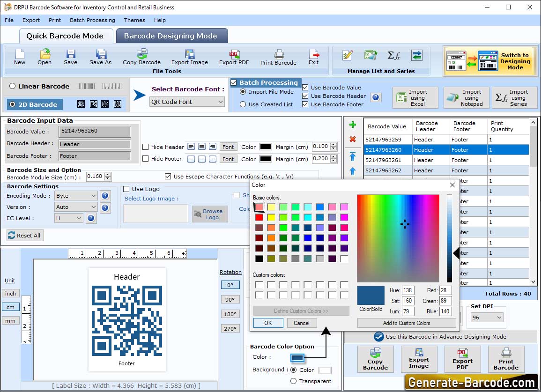Click the Save As toolbar icon
Image resolution: width=541 pixels, height=392 pixels.
tap(100, 57)
